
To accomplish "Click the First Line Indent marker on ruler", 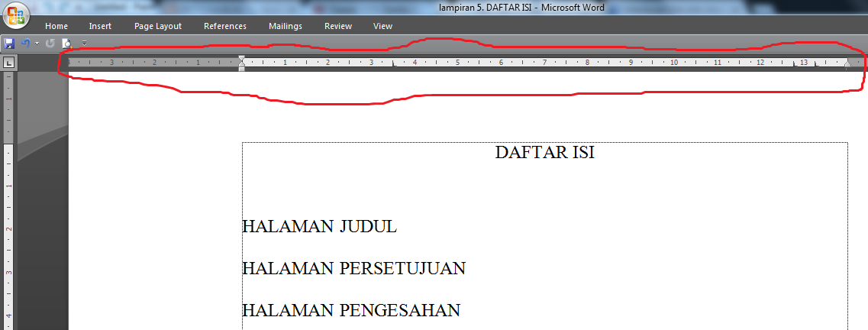I will [x=241, y=59].
